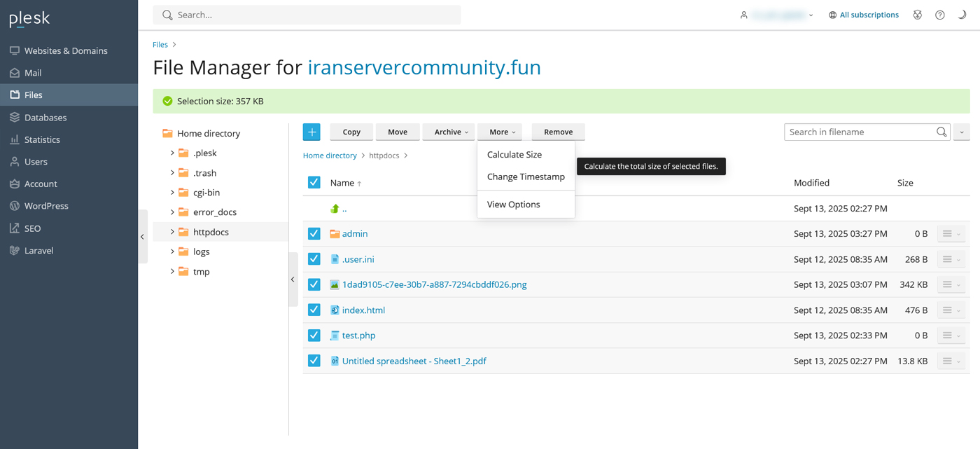The image size is (980, 449).
Task: Click the up-directory green arrow icon
Action: tap(335, 209)
